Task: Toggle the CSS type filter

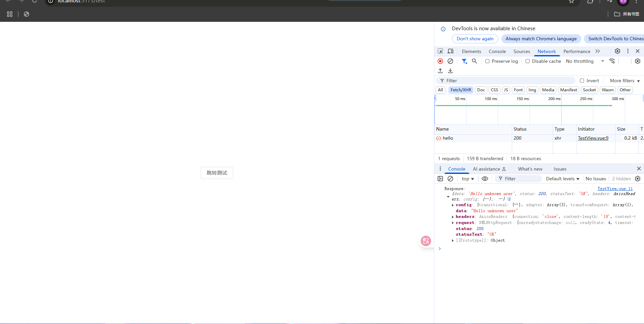Action: point(494,90)
